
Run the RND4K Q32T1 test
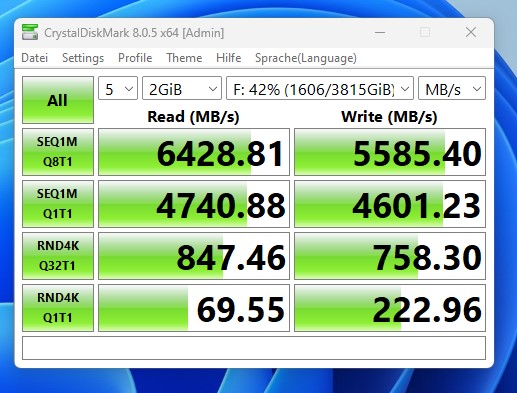(58, 256)
